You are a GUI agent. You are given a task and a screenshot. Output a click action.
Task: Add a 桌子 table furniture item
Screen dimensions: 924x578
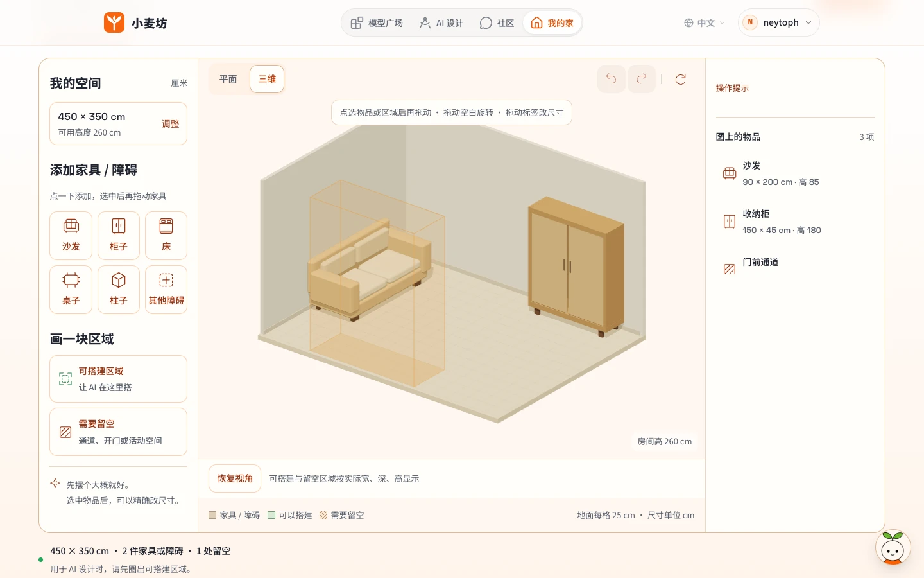71,290
